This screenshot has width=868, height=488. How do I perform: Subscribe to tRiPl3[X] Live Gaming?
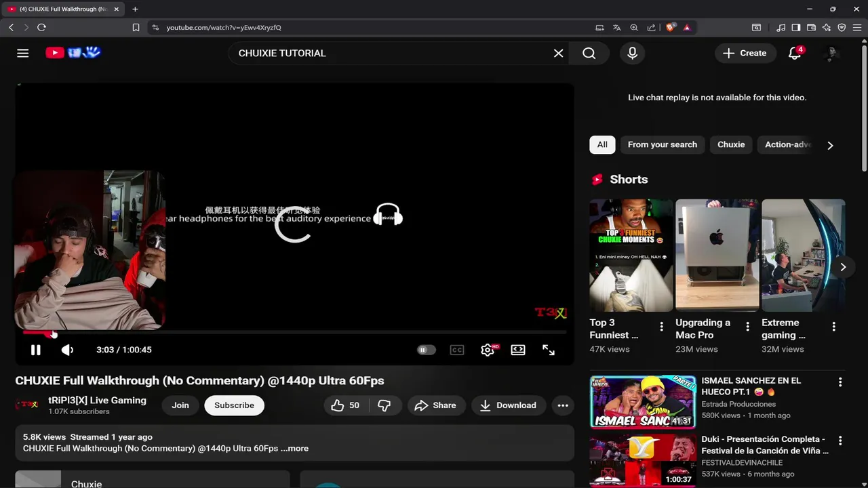tap(234, 405)
